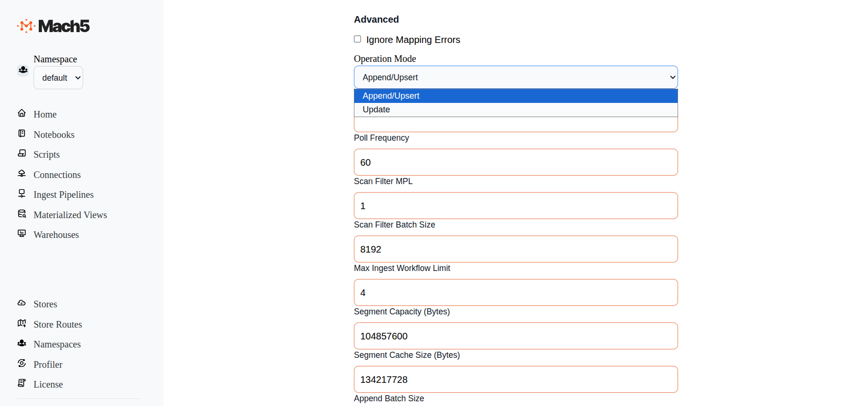868x406 pixels.
Task: Open the Namespaces sidebar item
Action: click(x=57, y=344)
